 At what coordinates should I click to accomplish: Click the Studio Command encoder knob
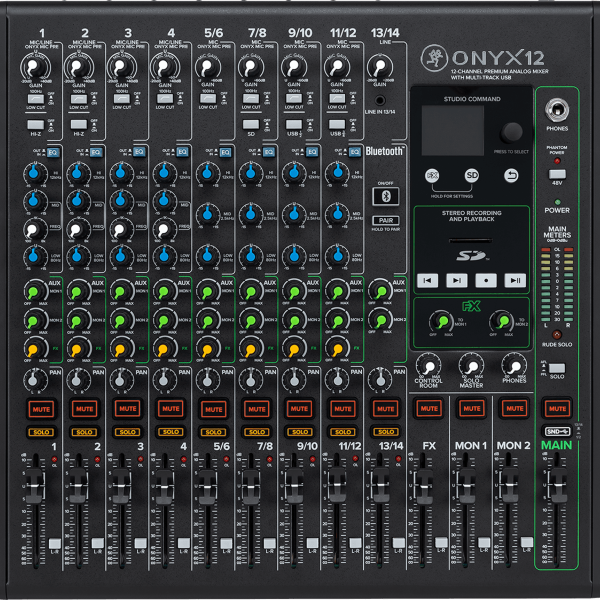pos(512,132)
